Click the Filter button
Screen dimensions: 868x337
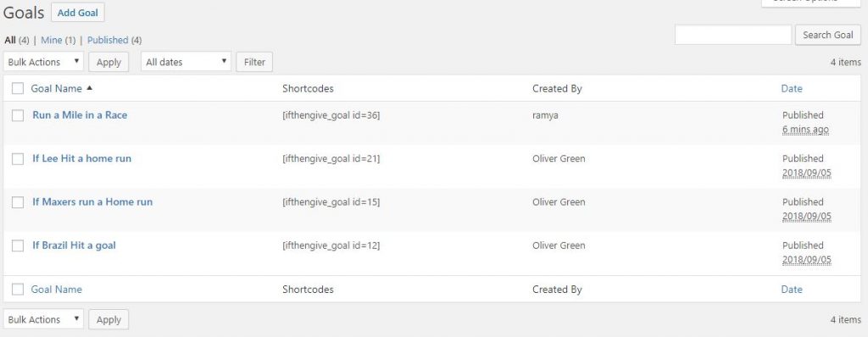point(254,62)
